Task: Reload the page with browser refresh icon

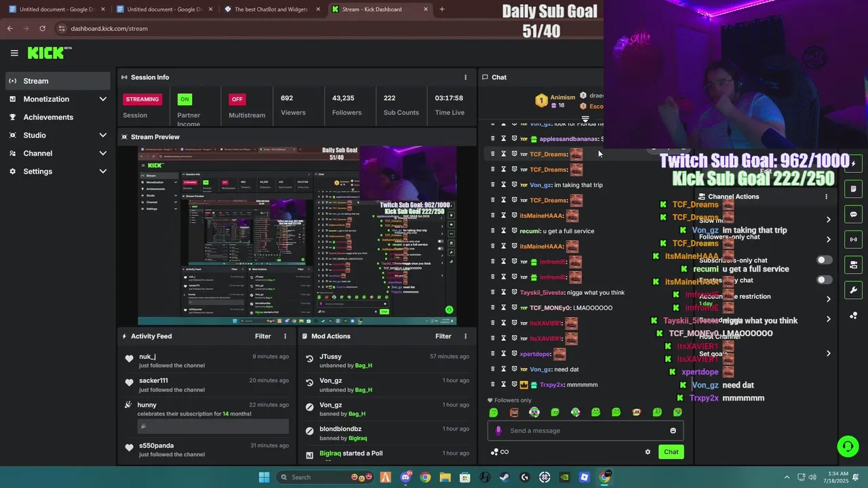Action: (x=42, y=28)
